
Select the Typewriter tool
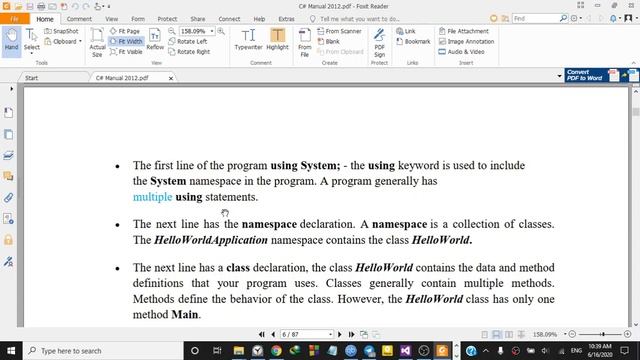[248, 40]
